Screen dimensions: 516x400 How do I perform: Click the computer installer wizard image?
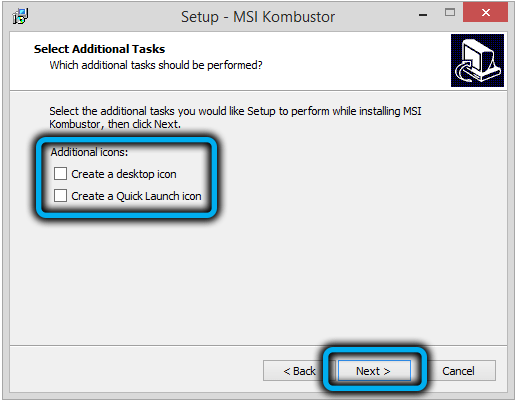coord(477,60)
